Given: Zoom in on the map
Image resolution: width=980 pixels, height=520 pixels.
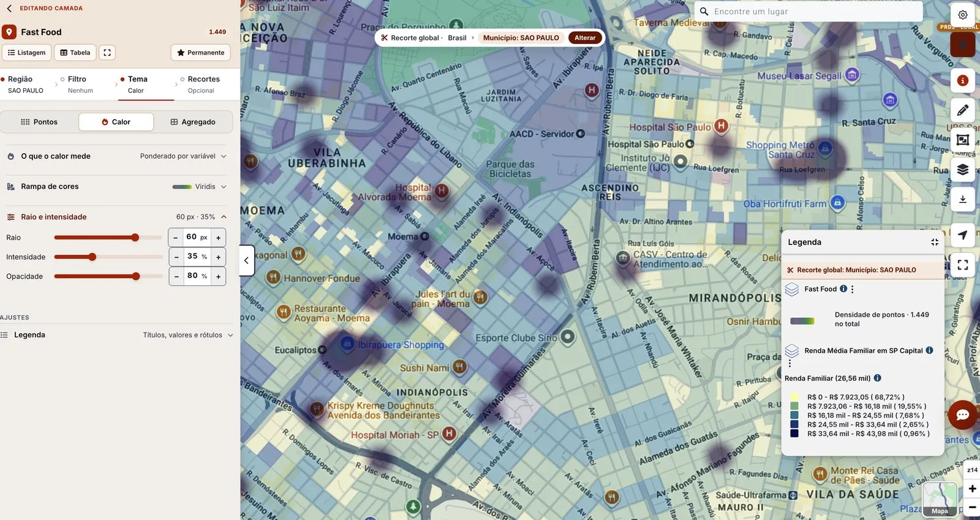Looking at the screenshot, I should [x=972, y=489].
